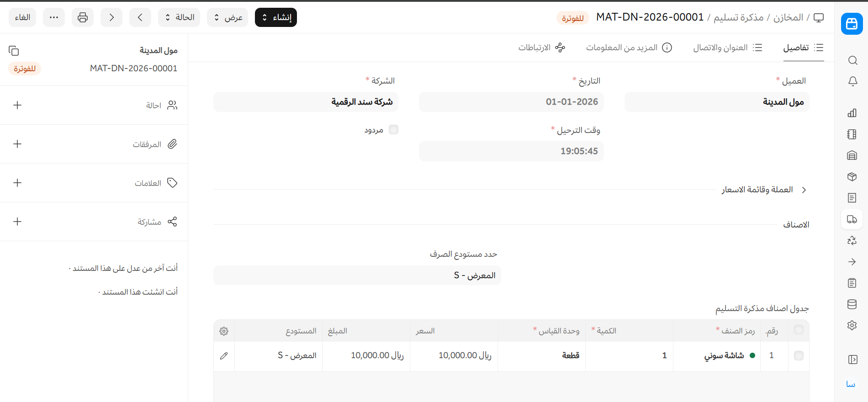Image resolution: width=868 pixels, height=402 pixels.
Task: Check the select-all checkbox in the table header
Action: pyautogui.click(x=799, y=330)
